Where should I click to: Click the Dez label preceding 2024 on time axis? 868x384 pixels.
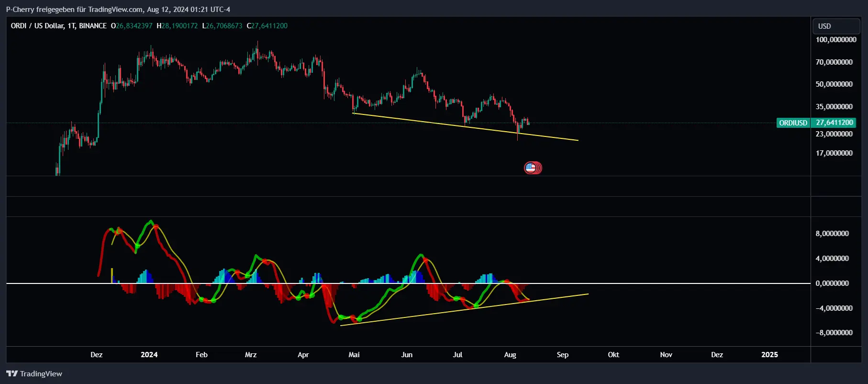pyautogui.click(x=96, y=355)
